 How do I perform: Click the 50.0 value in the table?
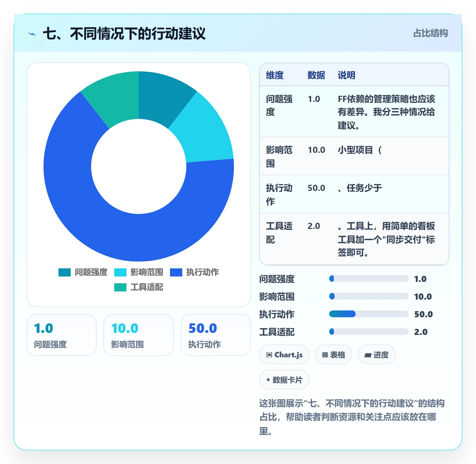(316, 188)
